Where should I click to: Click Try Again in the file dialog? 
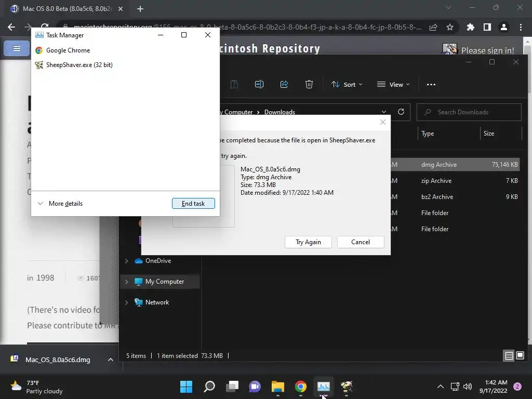(x=308, y=242)
